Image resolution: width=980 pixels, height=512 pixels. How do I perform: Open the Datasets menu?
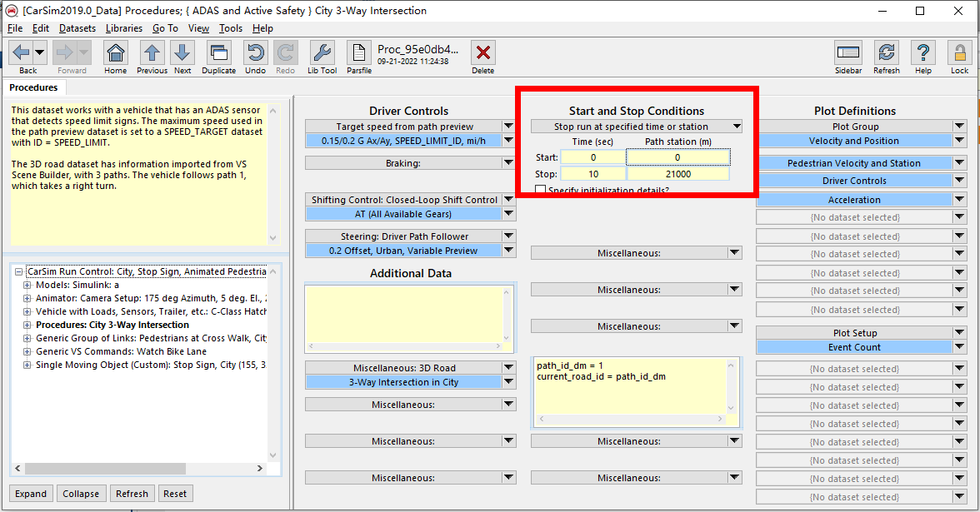(77, 28)
